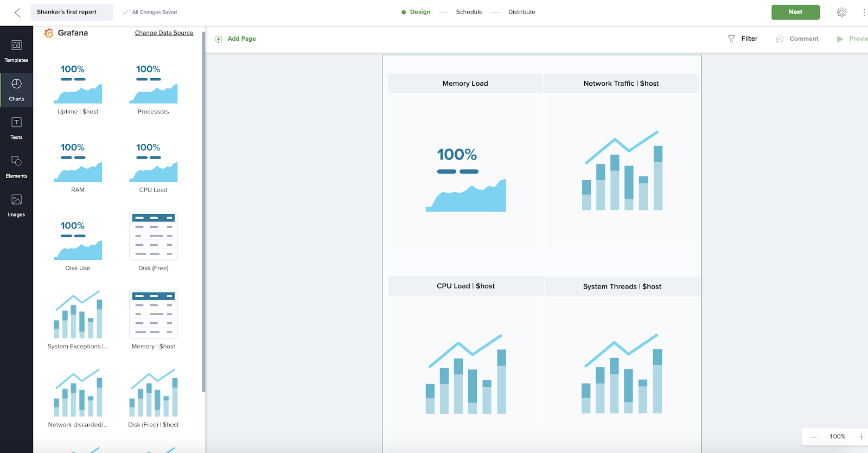The width and height of the screenshot is (868, 453).
Task: Switch to the Design step
Action: pyautogui.click(x=420, y=12)
